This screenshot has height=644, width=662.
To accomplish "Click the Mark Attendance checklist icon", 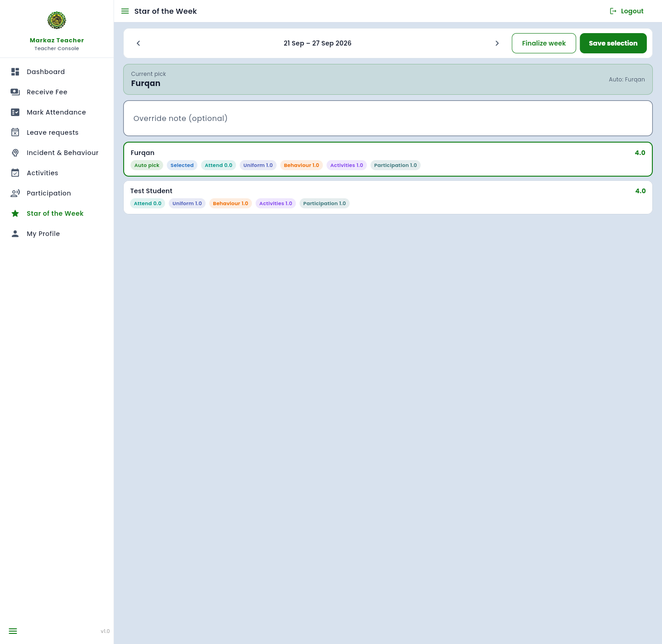I will click(15, 112).
